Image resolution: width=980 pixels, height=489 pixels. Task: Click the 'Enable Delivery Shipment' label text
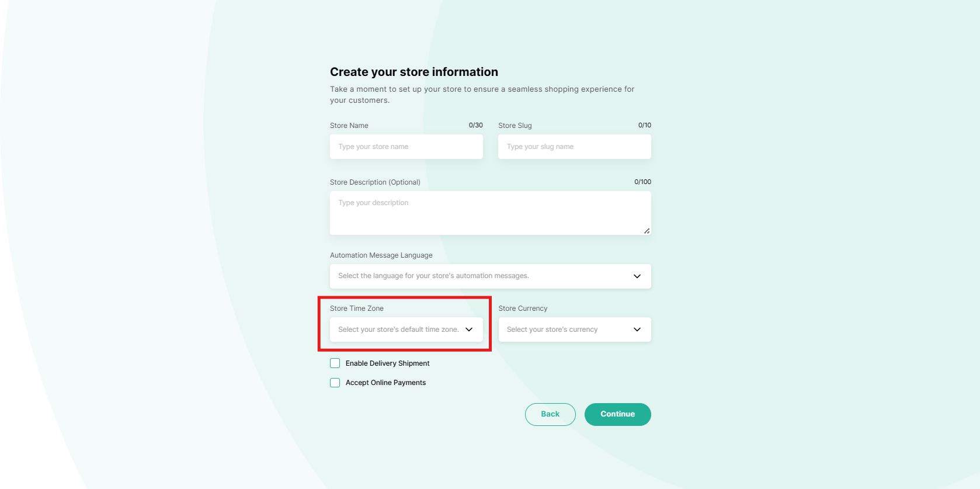pos(387,363)
